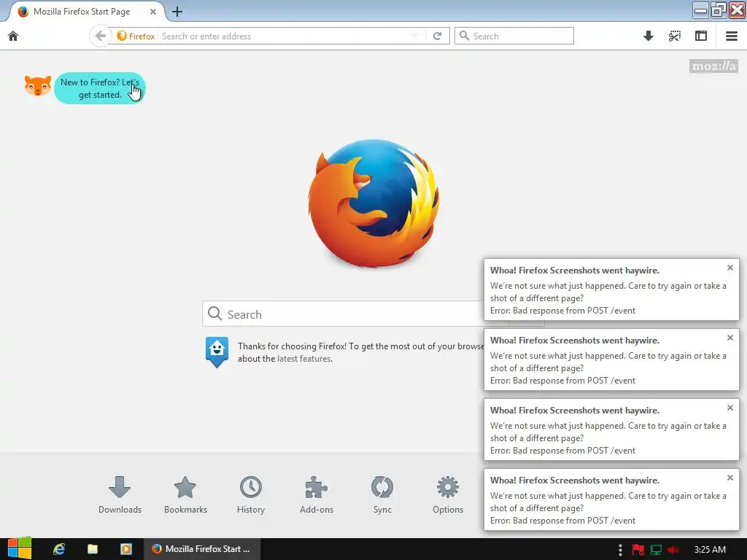Click the mozilla wordmark

(713, 66)
